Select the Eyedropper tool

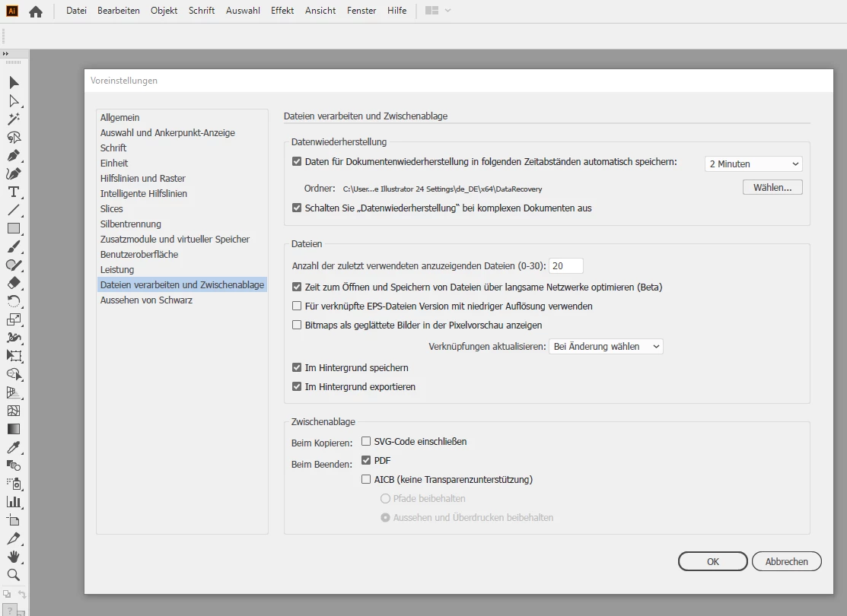click(14, 448)
